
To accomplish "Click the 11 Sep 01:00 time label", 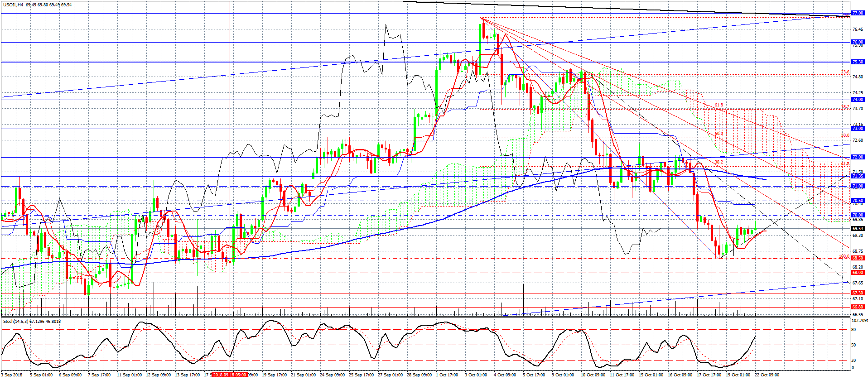I will click(x=129, y=375).
